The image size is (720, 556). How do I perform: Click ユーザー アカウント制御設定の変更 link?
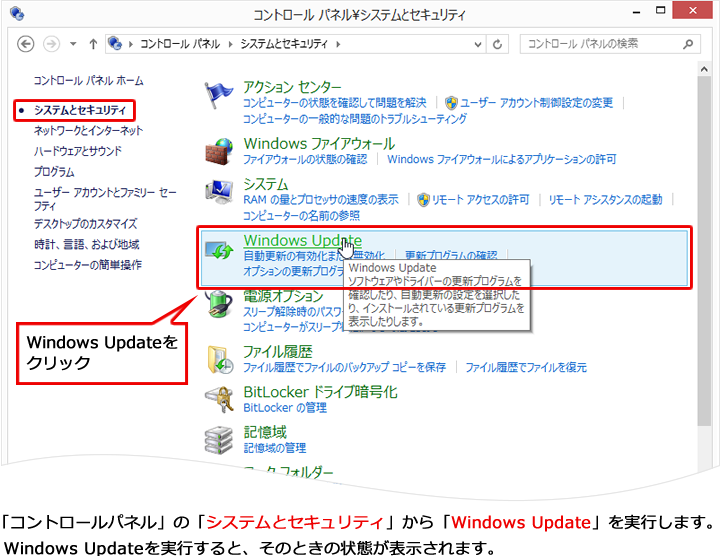pyautogui.click(x=536, y=103)
